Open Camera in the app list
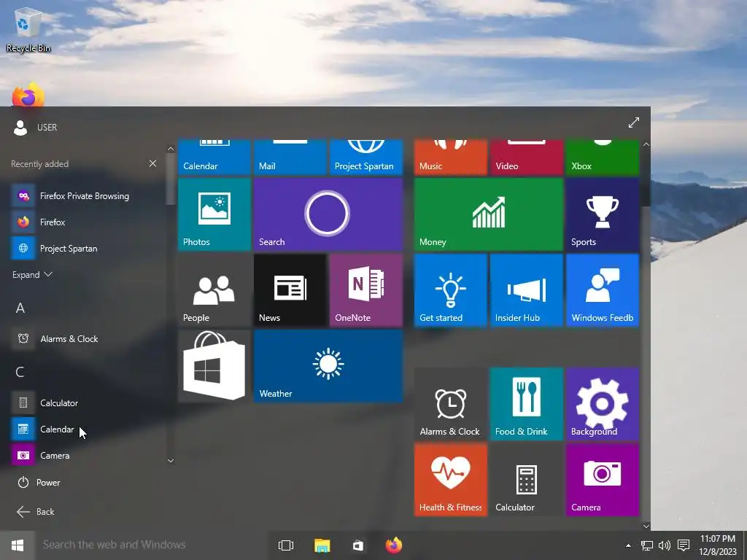This screenshot has width=747, height=560. click(x=86, y=455)
